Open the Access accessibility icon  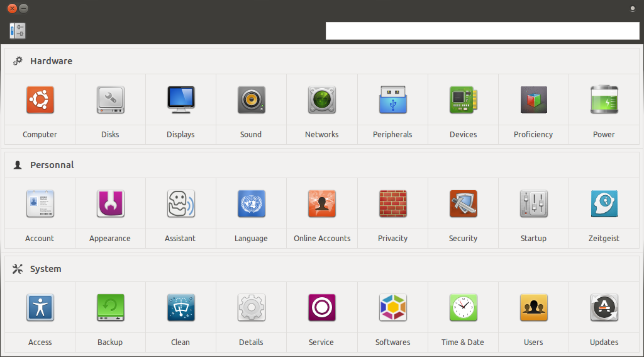point(40,308)
